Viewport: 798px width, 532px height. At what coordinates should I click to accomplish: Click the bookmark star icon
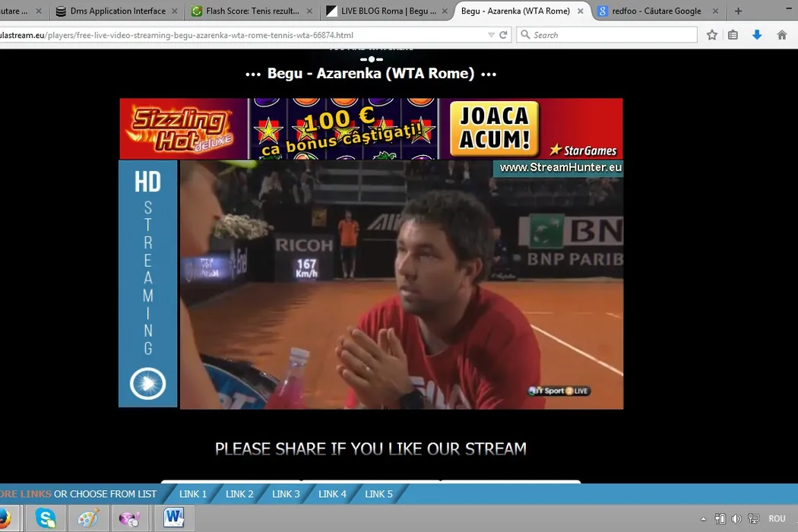coord(711,35)
